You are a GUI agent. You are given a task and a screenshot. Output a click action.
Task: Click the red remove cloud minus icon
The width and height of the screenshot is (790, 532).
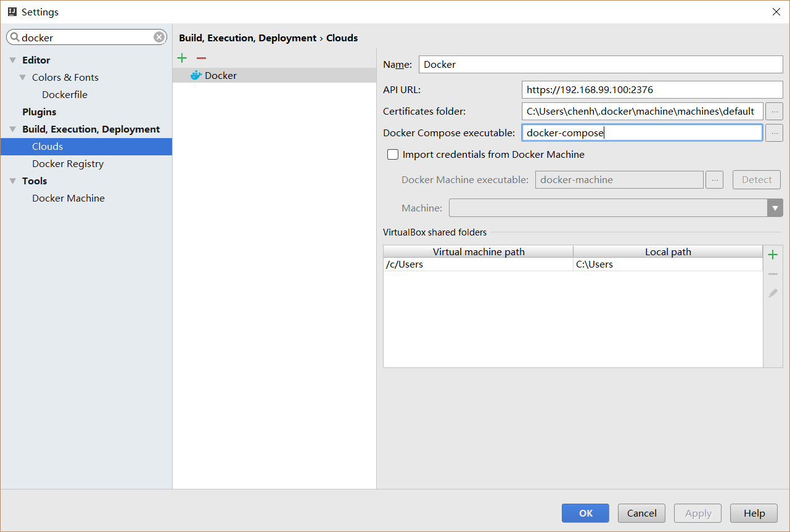pos(201,58)
